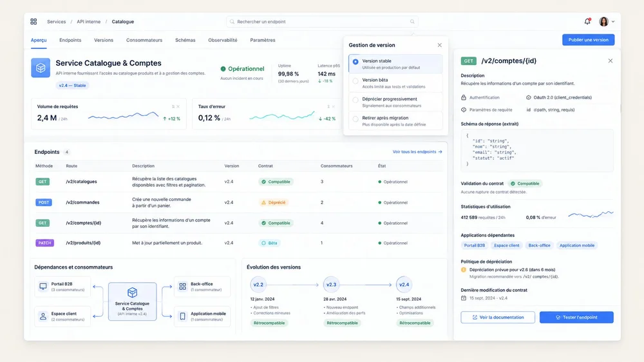The height and width of the screenshot is (362, 644).
Task: Open the /v2/comptes/{id} route row
Action: click(239, 223)
